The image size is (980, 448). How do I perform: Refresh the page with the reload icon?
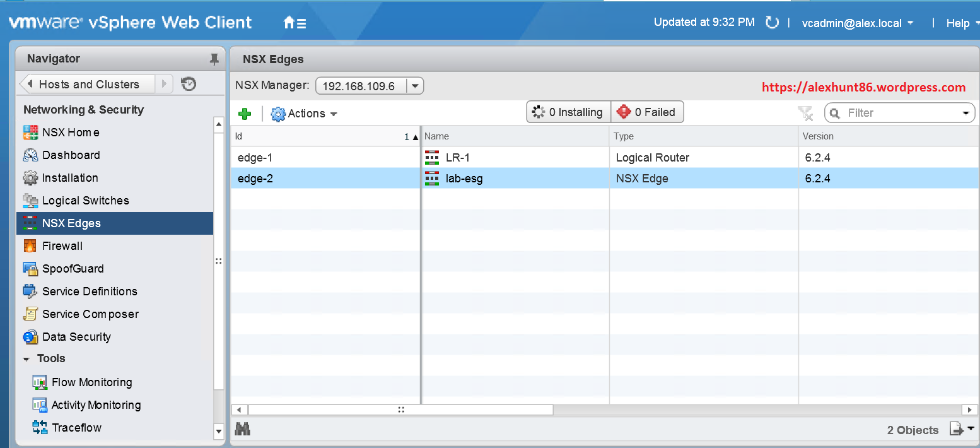(x=772, y=22)
